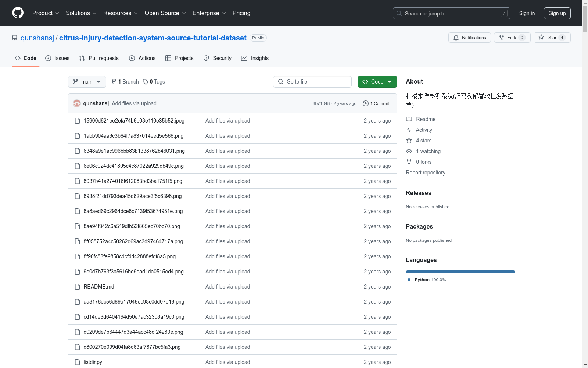
Task: Click the commit history clock icon
Action: [x=365, y=103]
